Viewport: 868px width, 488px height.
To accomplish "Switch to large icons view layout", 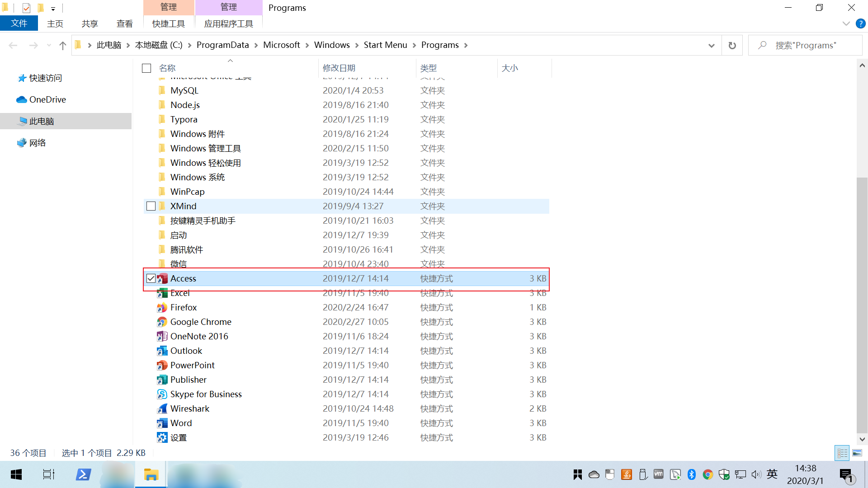I will [x=857, y=453].
